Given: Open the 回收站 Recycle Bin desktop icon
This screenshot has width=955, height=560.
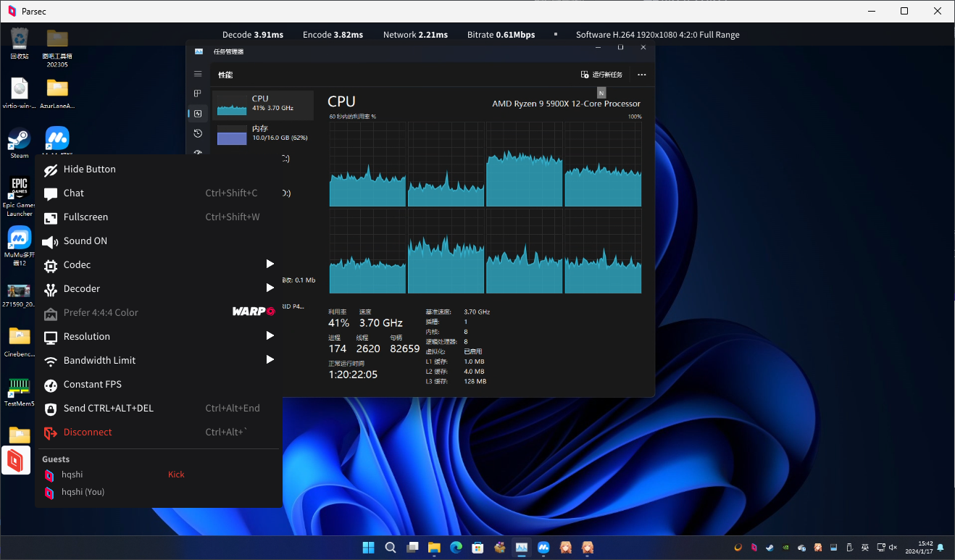Looking at the screenshot, I should coord(20,43).
